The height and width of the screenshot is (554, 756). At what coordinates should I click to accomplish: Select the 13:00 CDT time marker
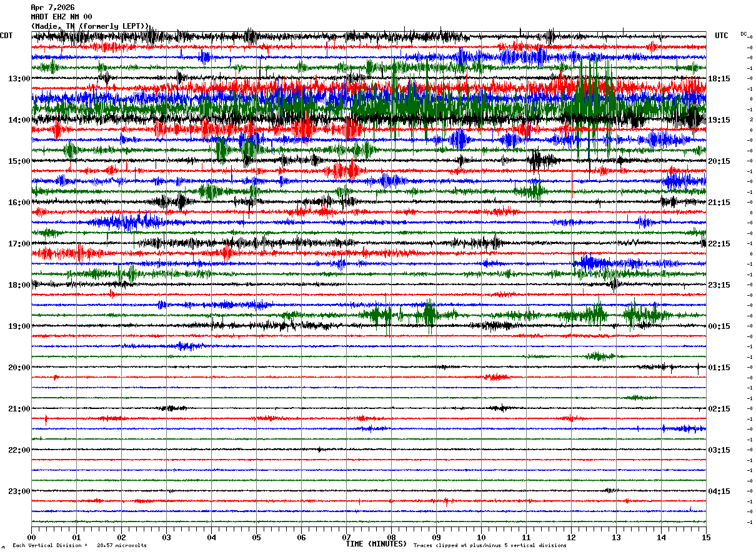(x=19, y=79)
